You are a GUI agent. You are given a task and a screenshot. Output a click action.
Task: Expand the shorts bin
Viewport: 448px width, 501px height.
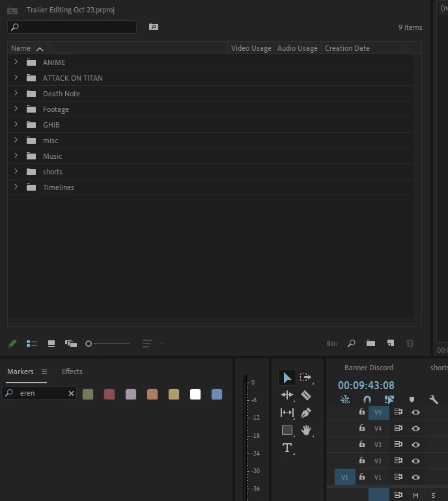tap(16, 171)
